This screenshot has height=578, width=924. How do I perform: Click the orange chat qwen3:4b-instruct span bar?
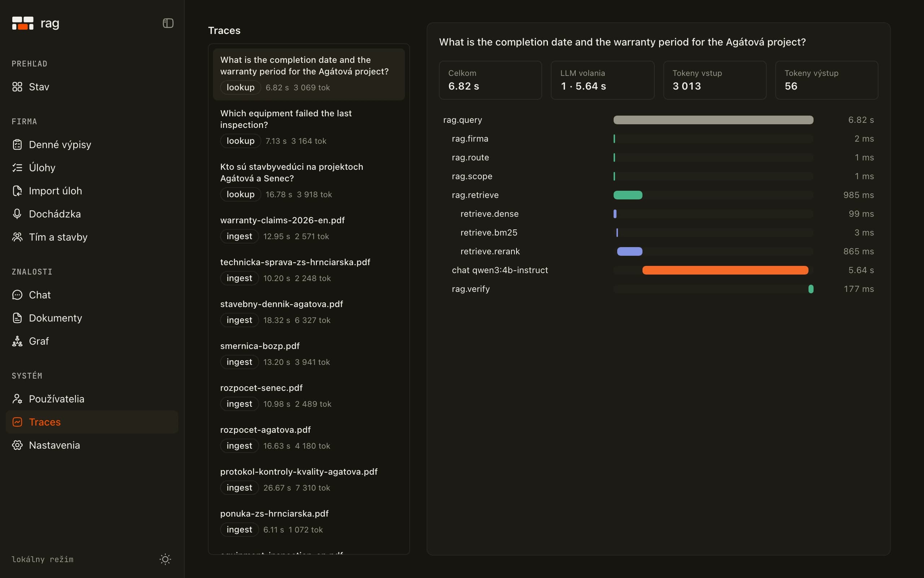pyautogui.click(x=725, y=270)
